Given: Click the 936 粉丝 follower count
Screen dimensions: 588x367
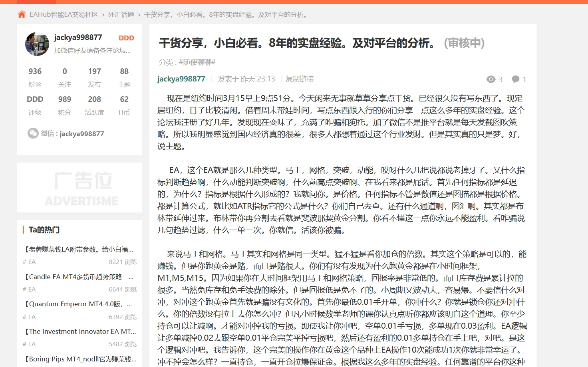Looking at the screenshot, I should (x=35, y=77).
